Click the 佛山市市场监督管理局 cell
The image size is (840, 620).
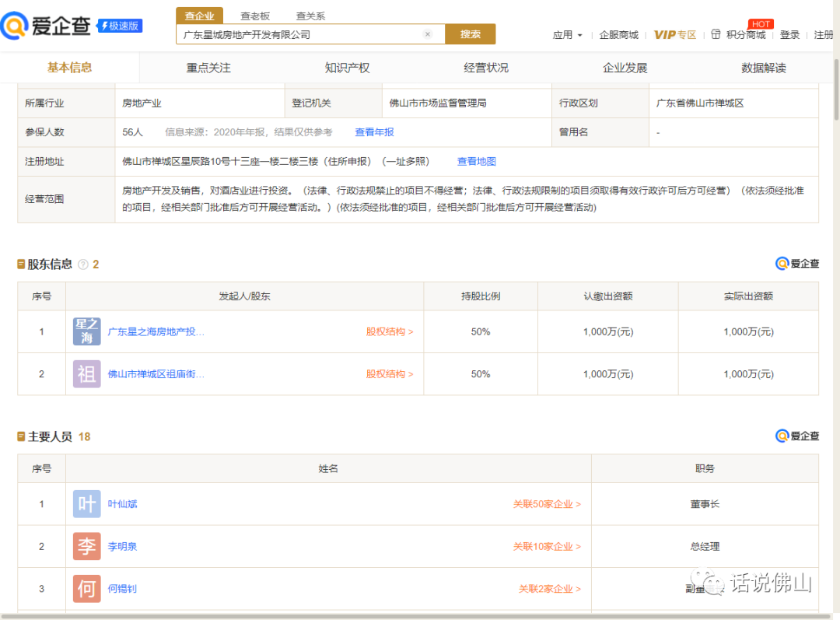[467, 103]
